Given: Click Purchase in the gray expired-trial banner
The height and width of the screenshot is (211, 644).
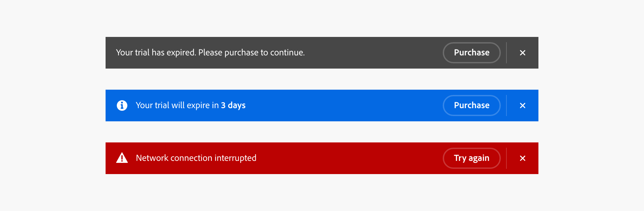Looking at the screenshot, I should pos(471,53).
